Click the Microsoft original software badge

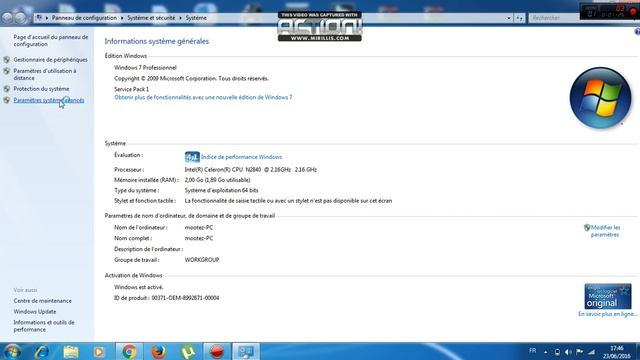tap(608, 296)
